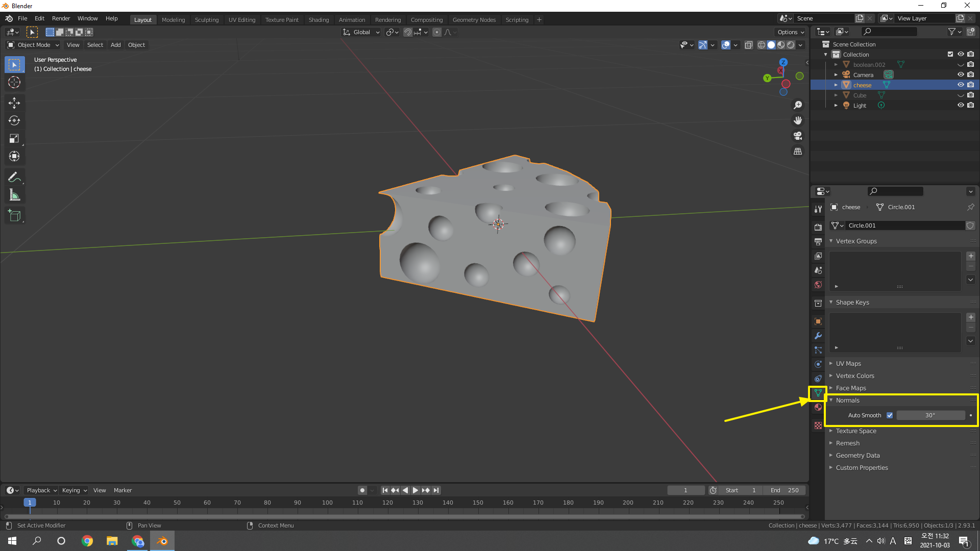Screen dimensions: 980x551
Task: Open Global transform orientation dropdown
Action: click(x=361, y=32)
